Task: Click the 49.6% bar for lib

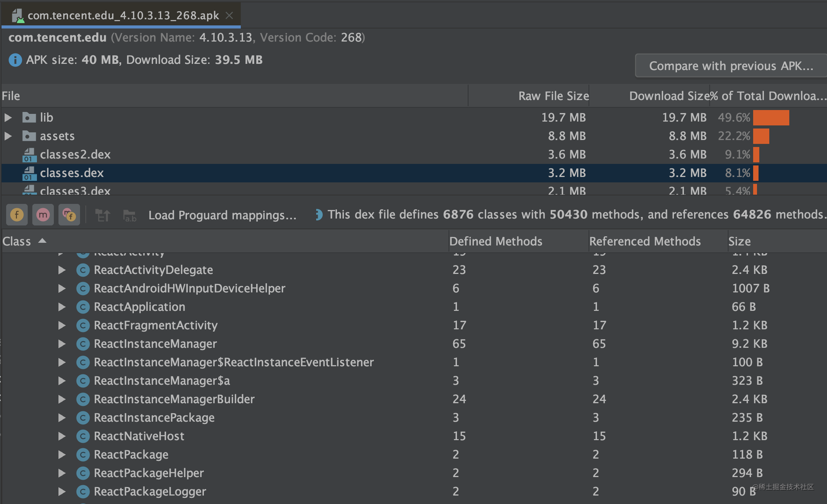Action: pos(771,118)
